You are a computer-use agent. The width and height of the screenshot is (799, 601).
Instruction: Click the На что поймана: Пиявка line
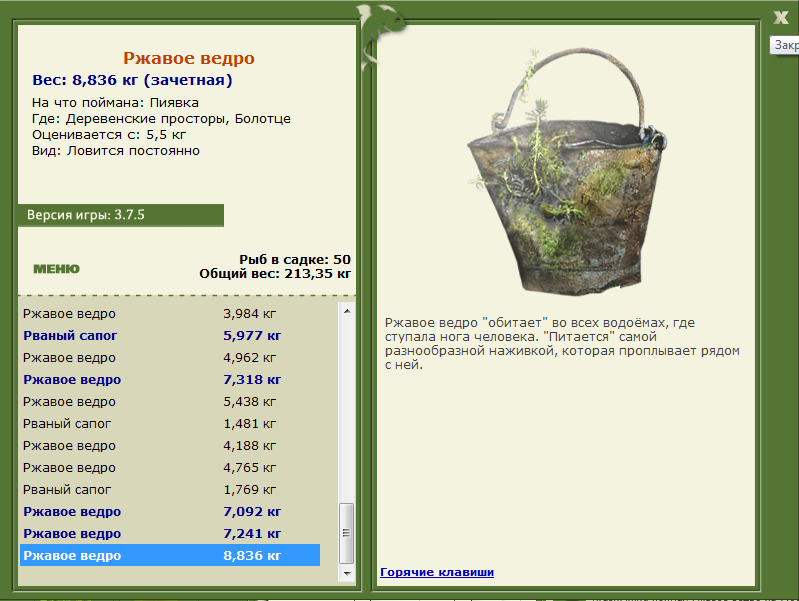click(115, 102)
